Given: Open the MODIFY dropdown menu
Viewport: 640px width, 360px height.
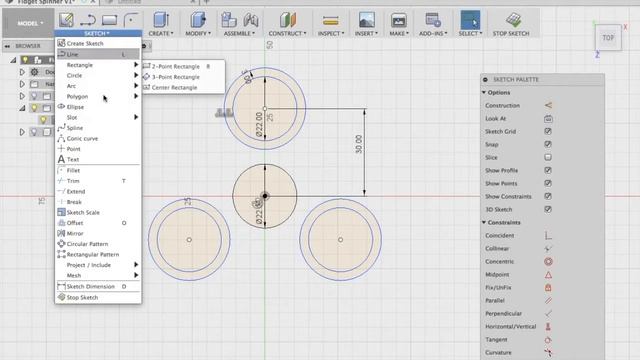Looking at the screenshot, I should [198, 33].
